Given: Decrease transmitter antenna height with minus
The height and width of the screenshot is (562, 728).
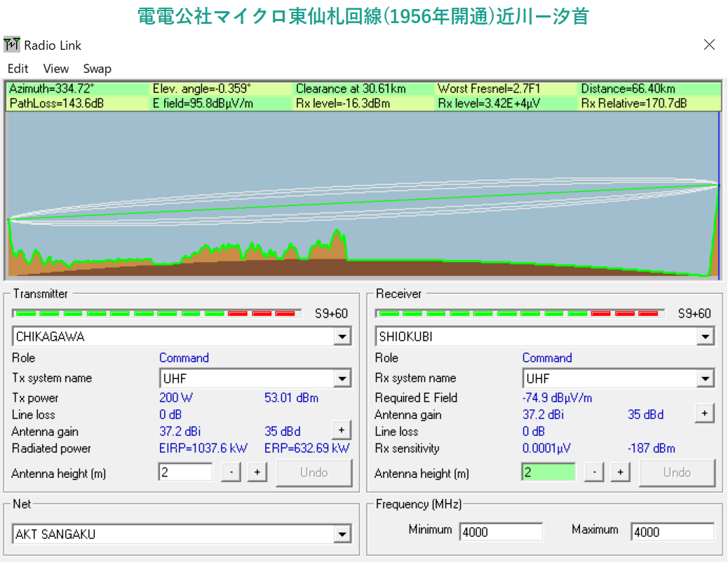Looking at the screenshot, I should pos(231,472).
